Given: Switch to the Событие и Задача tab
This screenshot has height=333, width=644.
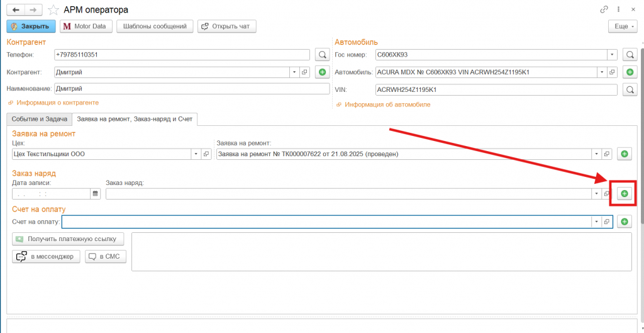Looking at the screenshot, I should coord(39,118).
